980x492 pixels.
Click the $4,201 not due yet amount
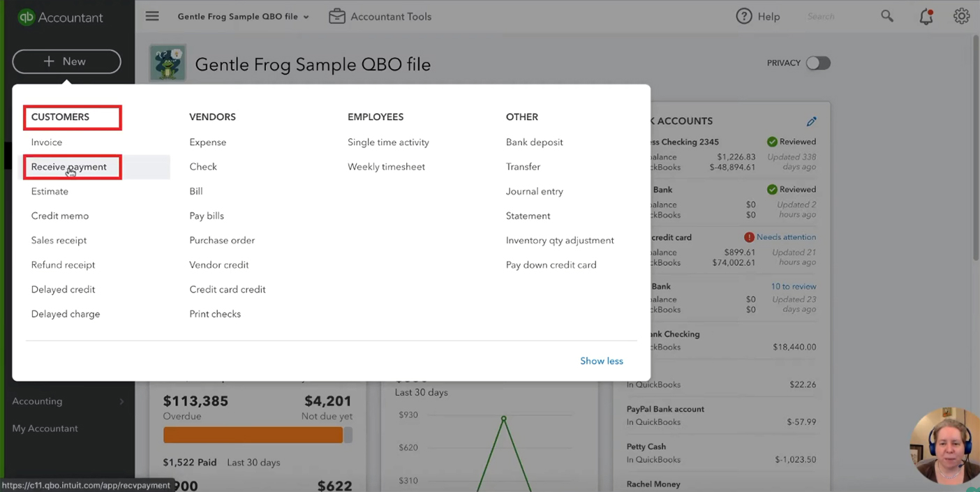coord(328,401)
